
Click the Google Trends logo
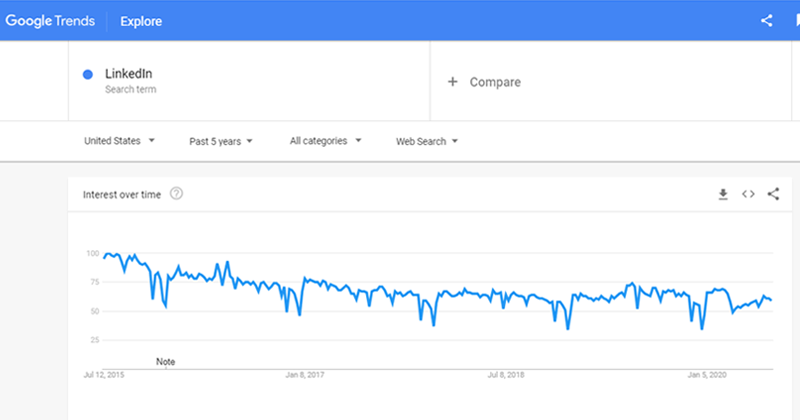pyautogui.click(x=50, y=21)
